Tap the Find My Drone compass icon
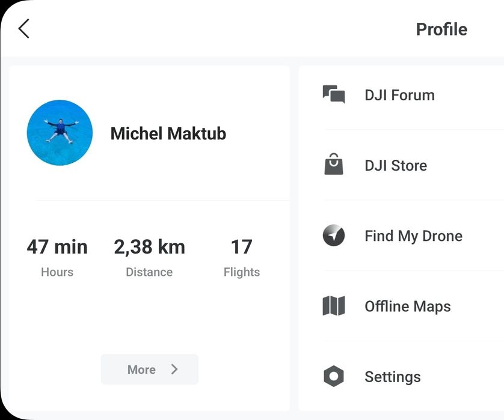The width and height of the screenshot is (504, 420). point(334,235)
